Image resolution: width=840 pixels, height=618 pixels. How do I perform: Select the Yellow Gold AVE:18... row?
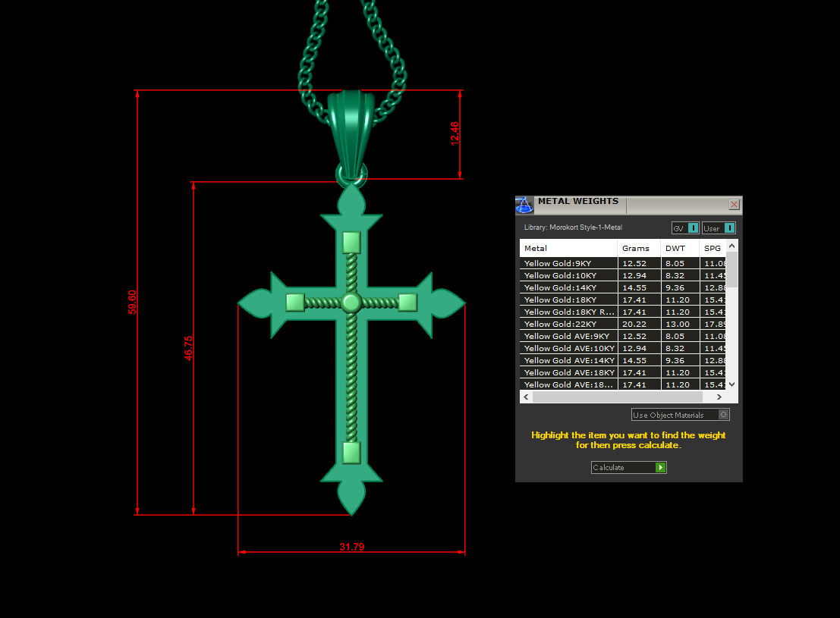[x=622, y=384]
